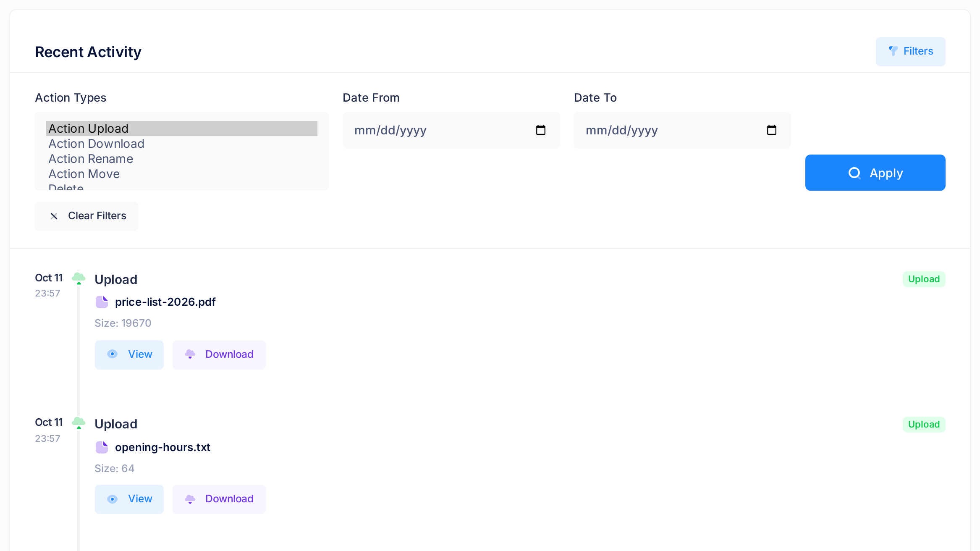Viewport: 980px width, 551px height.
Task: Select Action Download in Action Types list
Action: coord(182,144)
